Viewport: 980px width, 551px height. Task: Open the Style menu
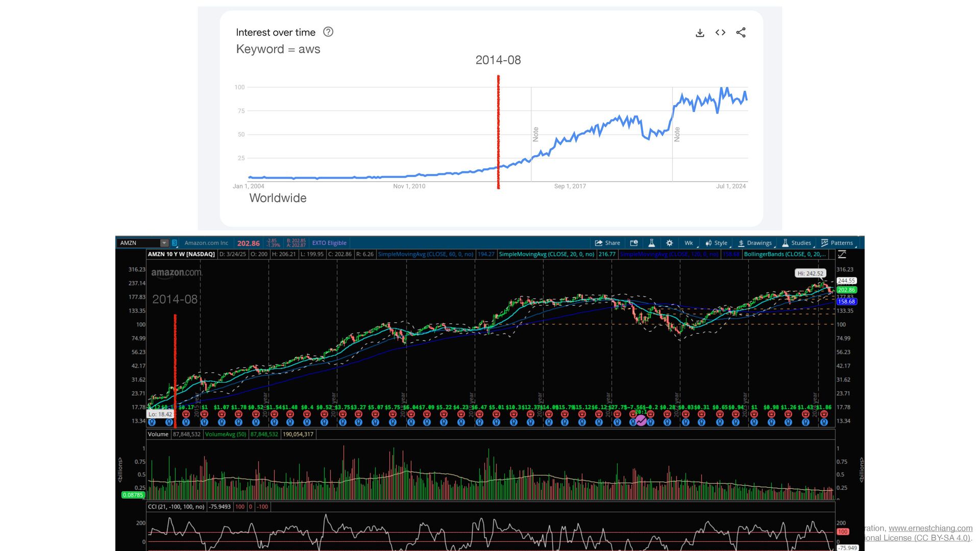coord(717,243)
